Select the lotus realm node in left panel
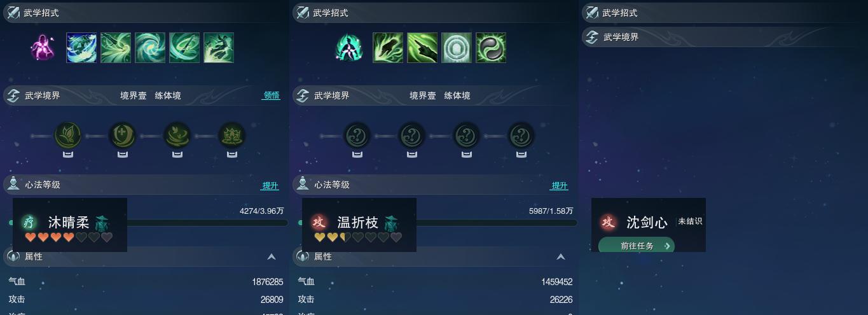 232,136
